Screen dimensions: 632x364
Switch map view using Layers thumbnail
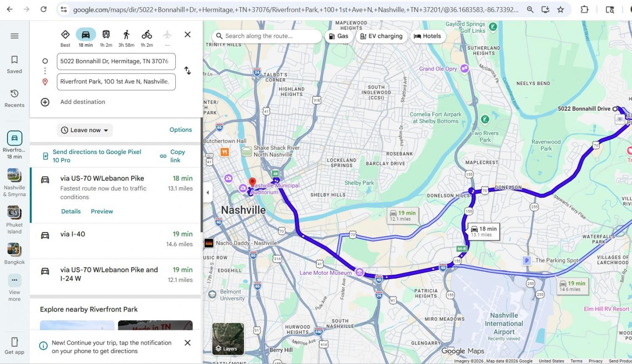coord(228,338)
